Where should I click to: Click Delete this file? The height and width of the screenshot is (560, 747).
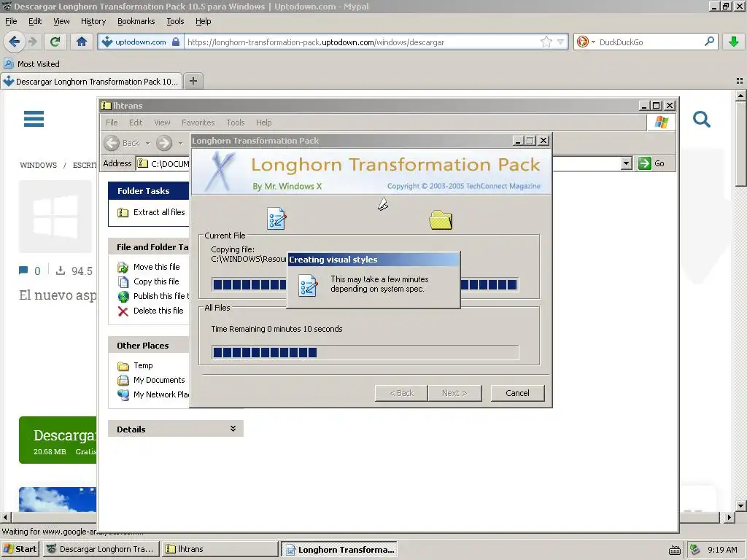point(150,311)
